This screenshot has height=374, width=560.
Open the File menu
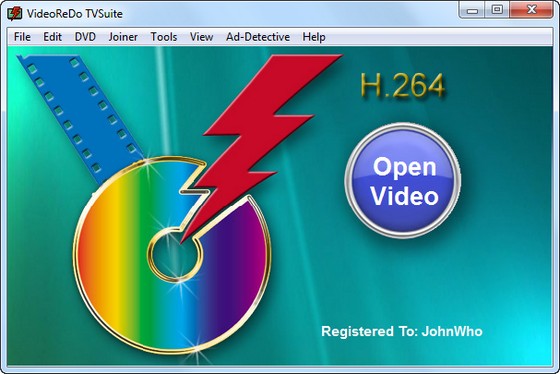[x=22, y=37]
